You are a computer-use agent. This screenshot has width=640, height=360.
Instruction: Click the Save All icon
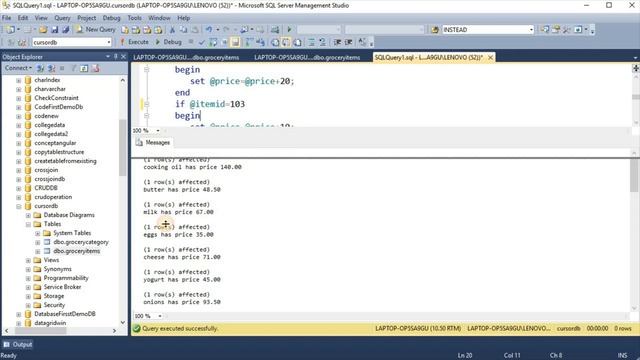(65, 29)
